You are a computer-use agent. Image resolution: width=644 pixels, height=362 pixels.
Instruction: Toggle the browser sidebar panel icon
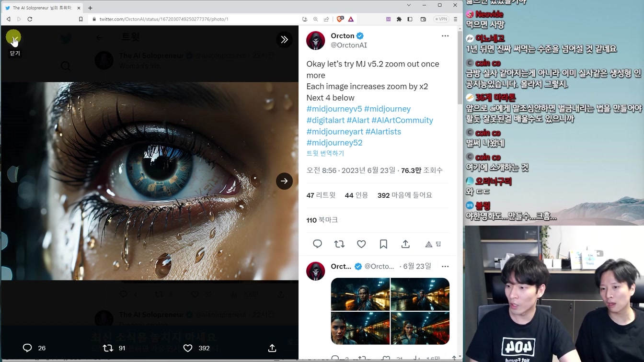(x=410, y=19)
